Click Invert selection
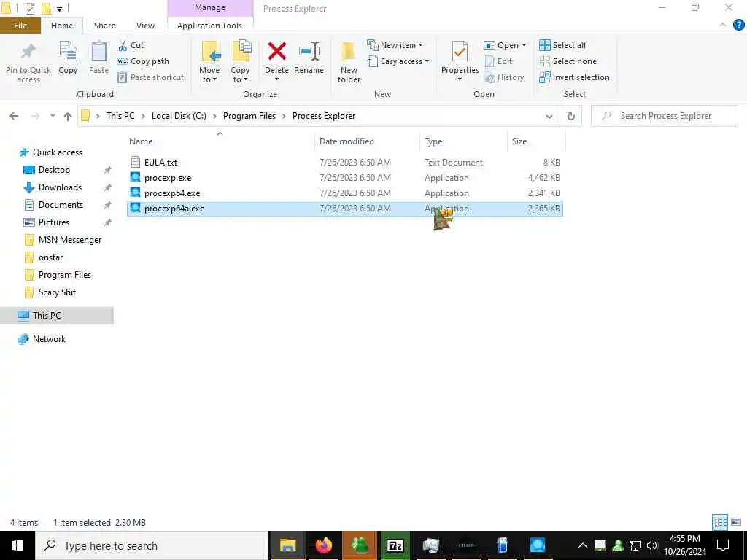Viewport: 747px width, 560px height. [x=575, y=77]
